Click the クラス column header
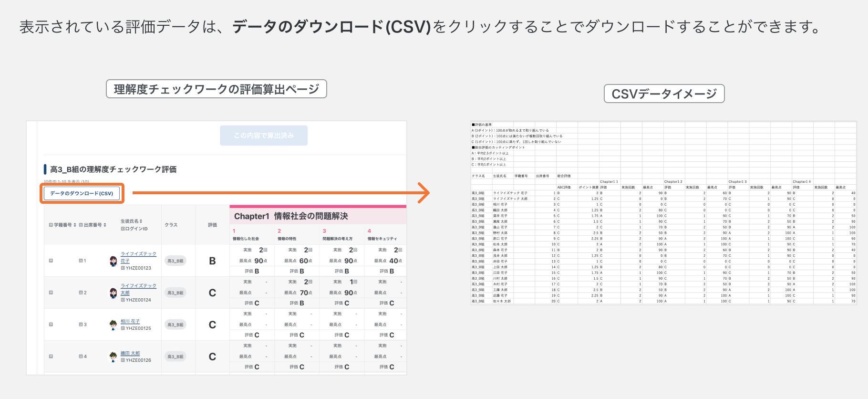 (171, 225)
